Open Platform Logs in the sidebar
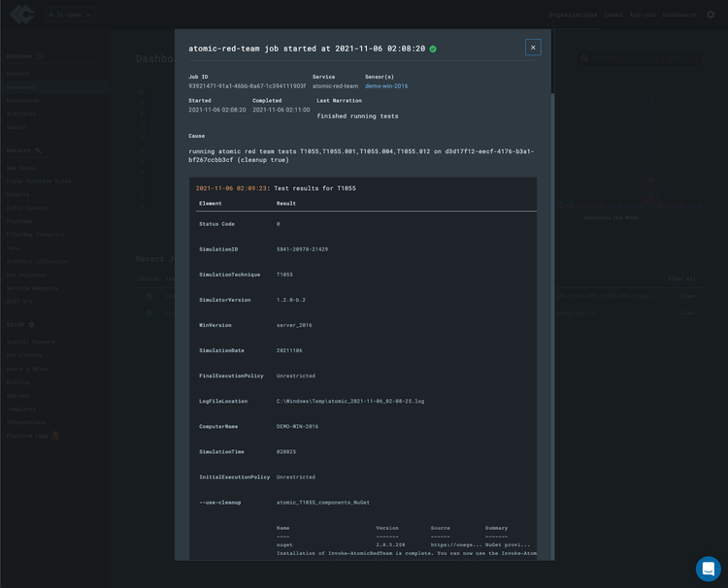Image resolution: width=728 pixels, height=588 pixels. pos(27,436)
